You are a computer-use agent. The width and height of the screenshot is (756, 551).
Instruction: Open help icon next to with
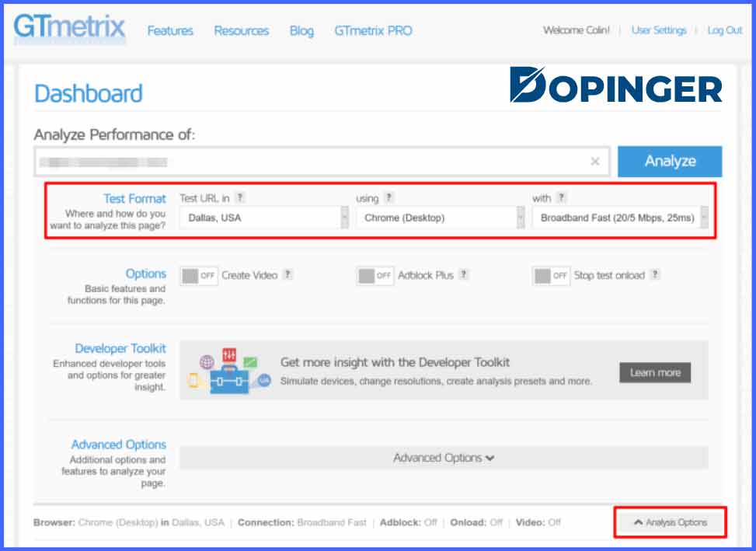(x=561, y=197)
